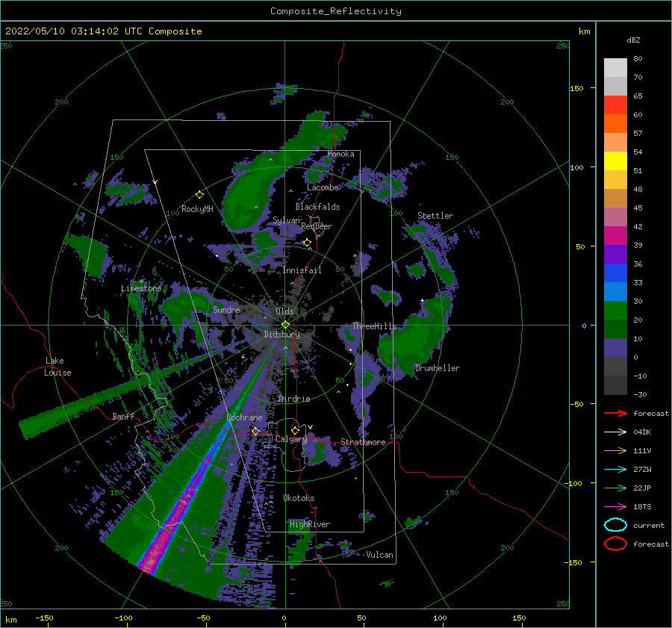
Task: Click the Stettler label
Action: (x=435, y=216)
